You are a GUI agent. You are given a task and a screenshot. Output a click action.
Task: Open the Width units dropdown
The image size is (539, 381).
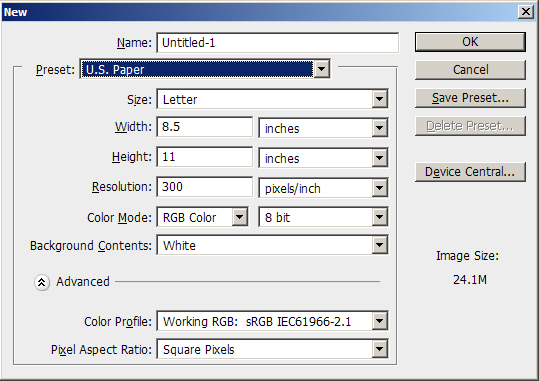point(323,128)
